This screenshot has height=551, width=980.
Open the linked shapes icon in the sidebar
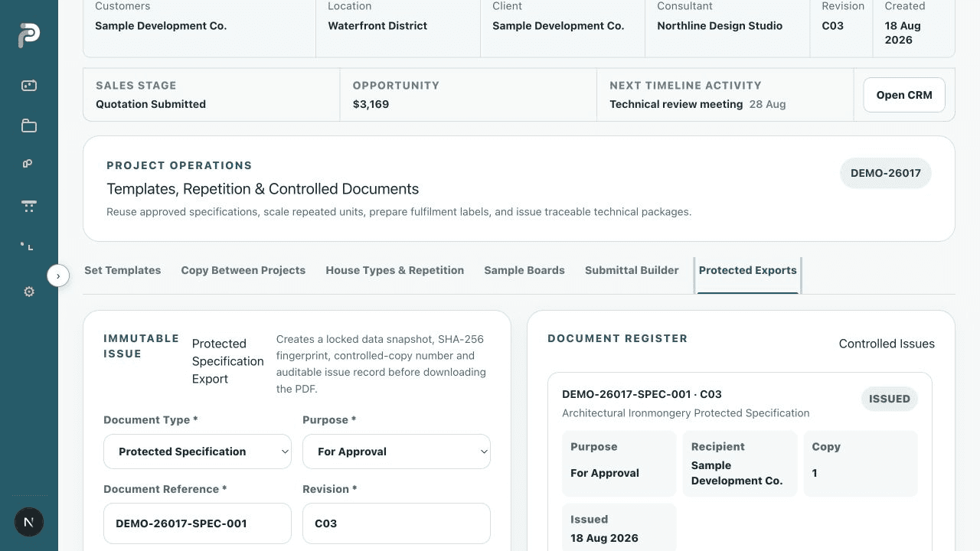tap(28, 163)
